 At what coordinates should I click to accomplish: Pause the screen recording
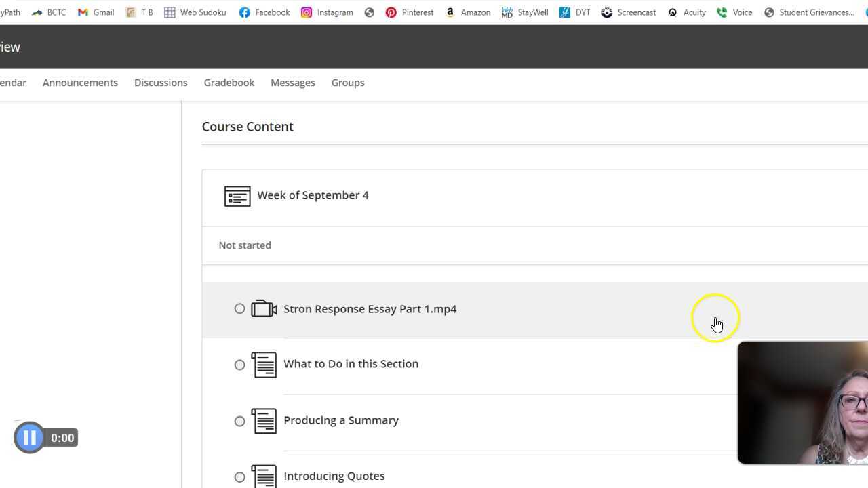coord(29,438)
